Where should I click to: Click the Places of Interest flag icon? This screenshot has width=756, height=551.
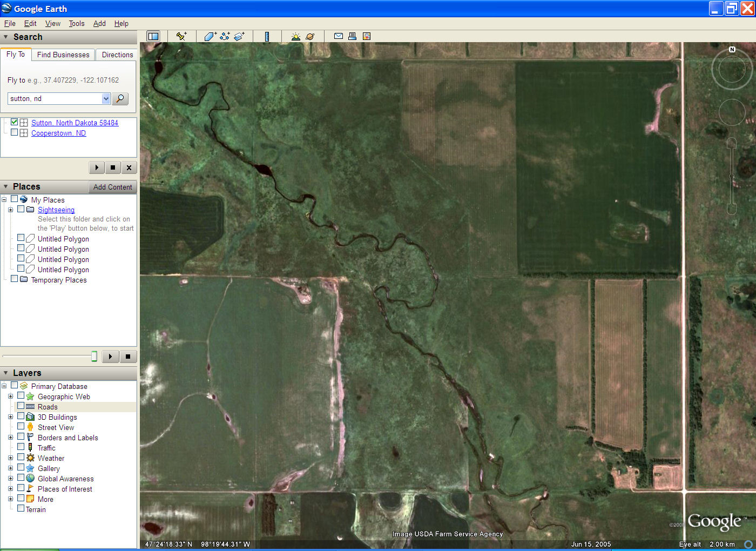pos(30,488)
